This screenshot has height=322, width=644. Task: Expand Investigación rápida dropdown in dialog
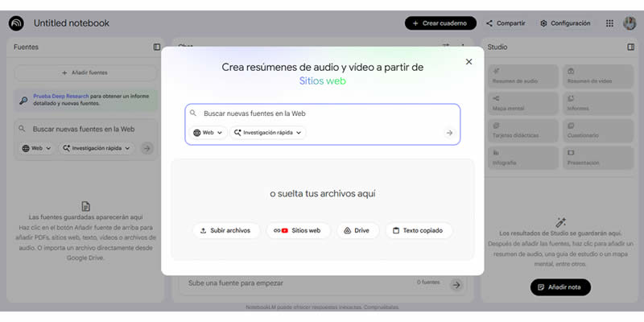(269, 133)
